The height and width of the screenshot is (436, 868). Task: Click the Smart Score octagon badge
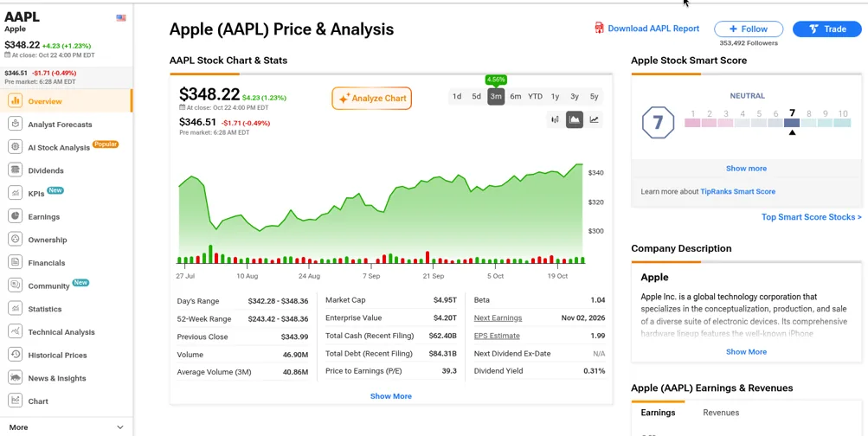point(658,122)
